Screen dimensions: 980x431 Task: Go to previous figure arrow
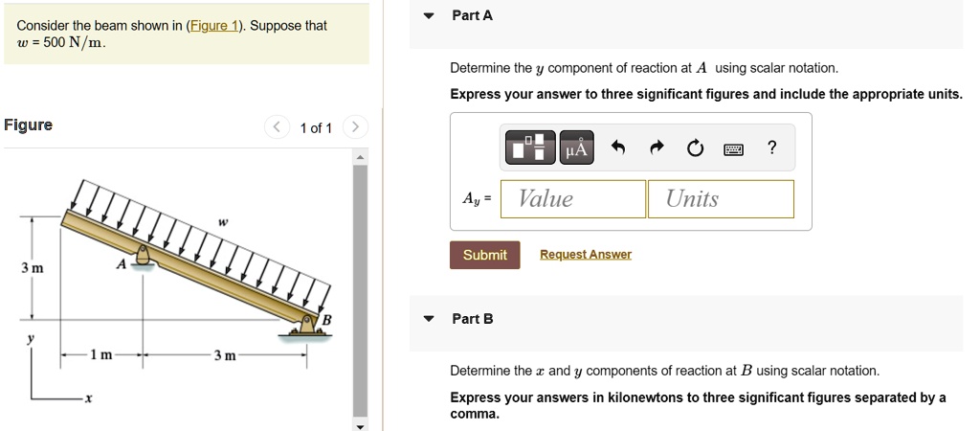(x=278, y=127)
